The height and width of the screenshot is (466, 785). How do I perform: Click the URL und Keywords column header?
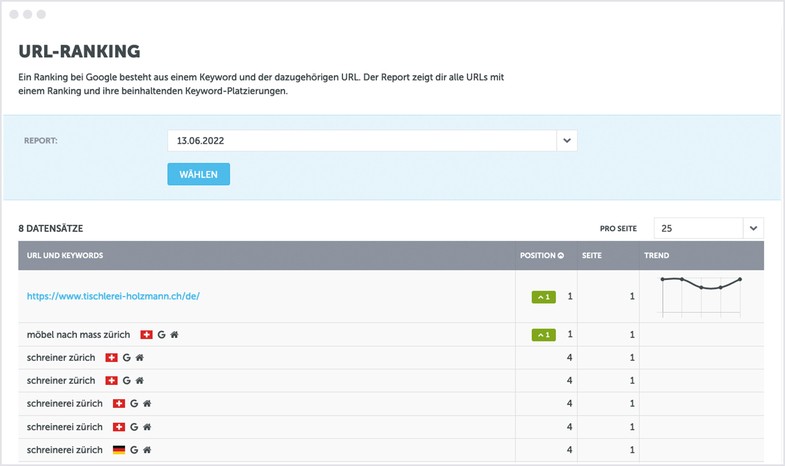[65, 256]
